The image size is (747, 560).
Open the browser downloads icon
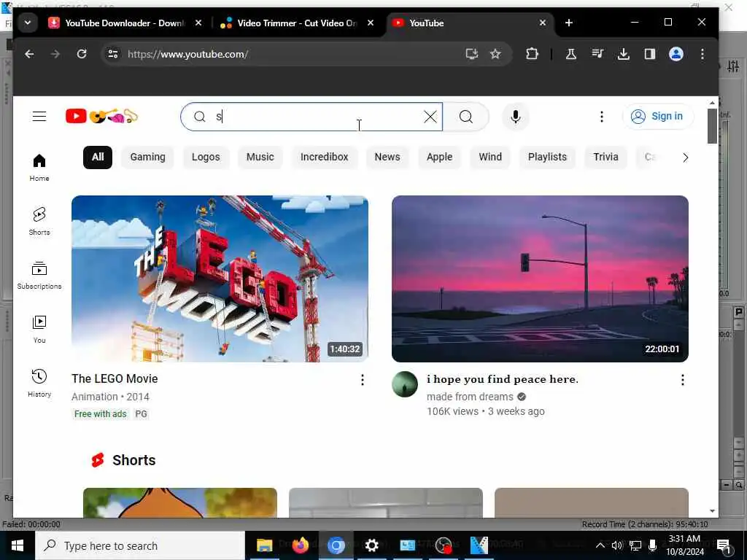click(x=623, y=54)
